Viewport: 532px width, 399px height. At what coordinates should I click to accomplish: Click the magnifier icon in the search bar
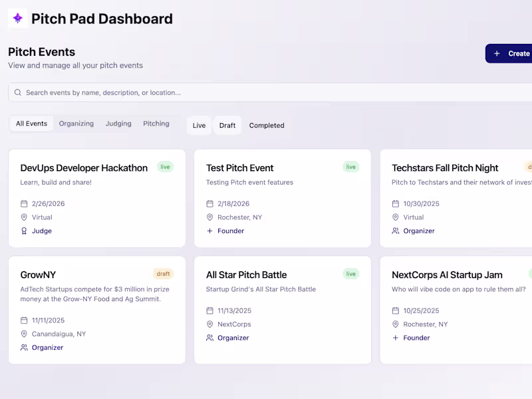pyautogui.click(x=18, y=92)
